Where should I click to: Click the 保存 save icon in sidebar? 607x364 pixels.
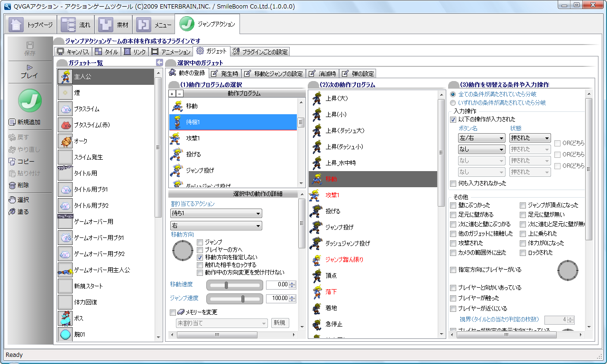click(30, 45)
